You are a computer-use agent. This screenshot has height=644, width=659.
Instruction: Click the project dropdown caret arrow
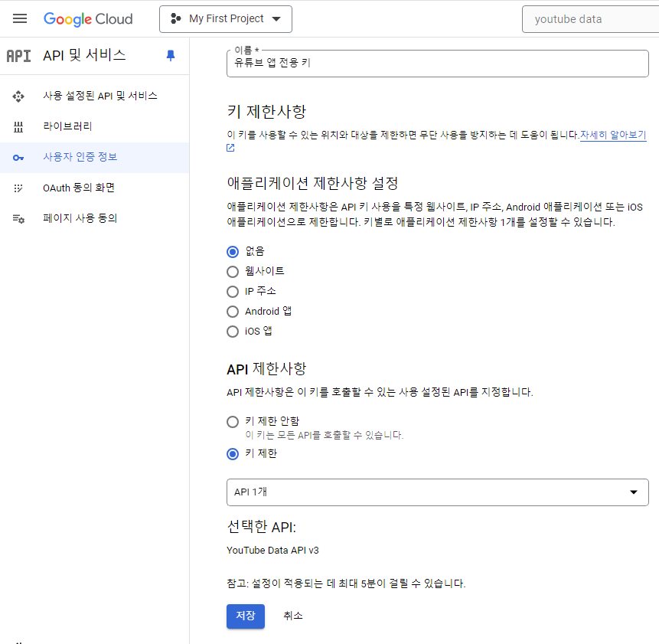coord(276,19)
